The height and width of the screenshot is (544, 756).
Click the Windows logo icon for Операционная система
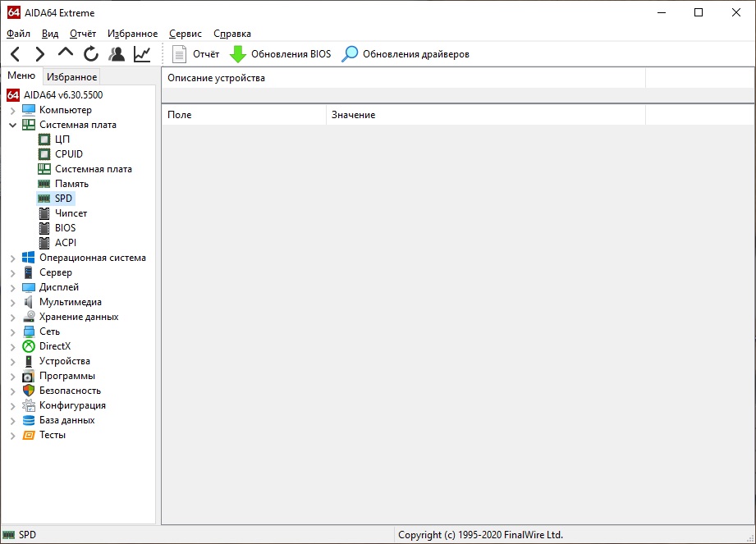[x=29, y=258]
